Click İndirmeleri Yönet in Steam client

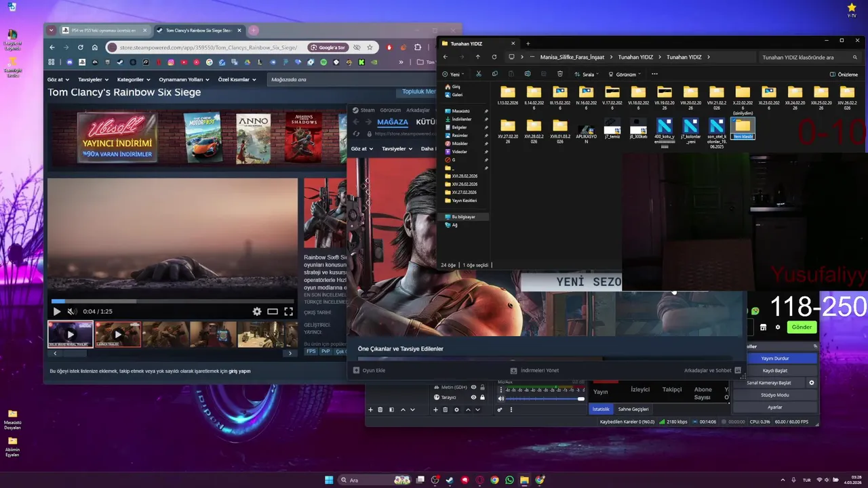(x=534, y=371)
